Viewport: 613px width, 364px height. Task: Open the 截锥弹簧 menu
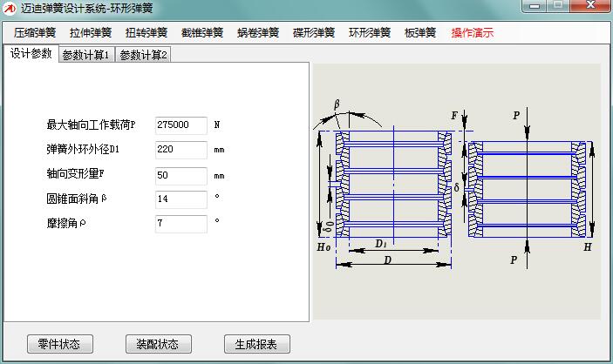202,33
